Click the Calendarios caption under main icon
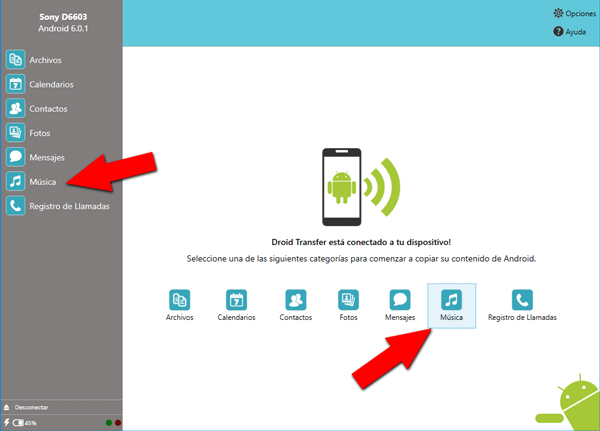Image resolution: width=600 pixels, height=431 pixels. 236,317
